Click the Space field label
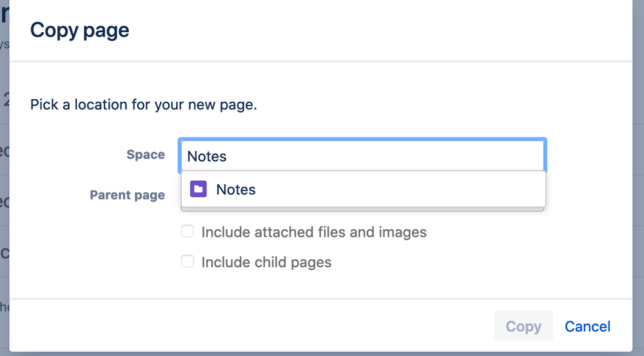The width and height of the screenshot is (644, 356). pyautogui.click(x=146, y=155)
